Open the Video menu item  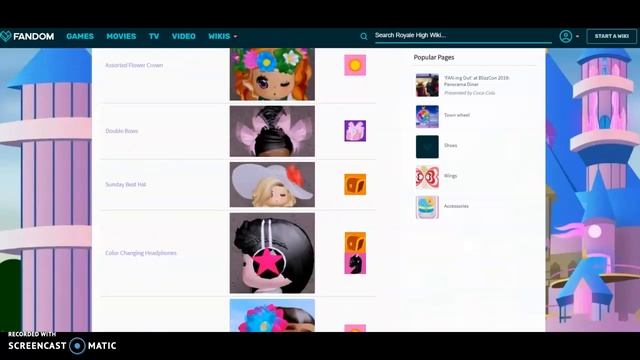(x=184, y=36)
